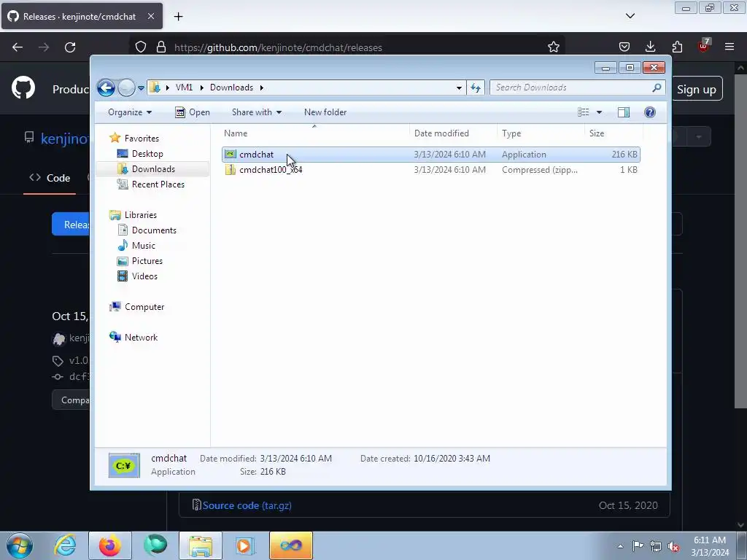Click Downloads in the address breadcrumb

pos(231,87)
